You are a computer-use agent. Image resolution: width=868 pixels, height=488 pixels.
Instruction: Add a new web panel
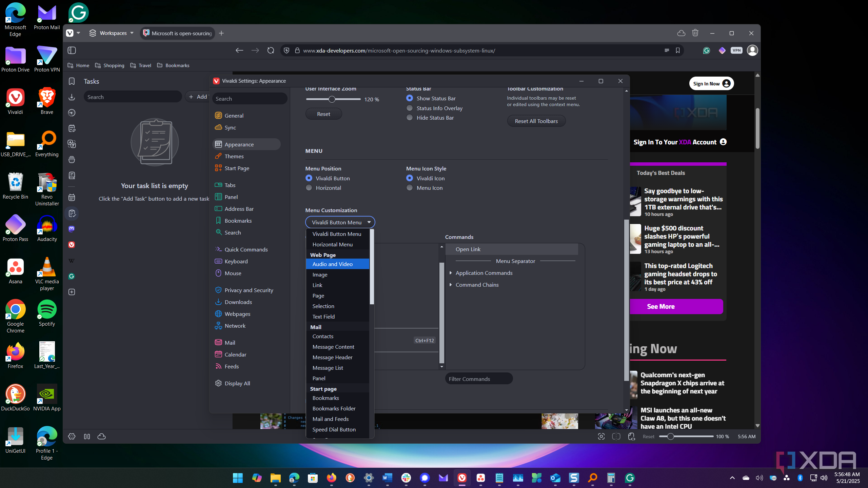[72, 292]
